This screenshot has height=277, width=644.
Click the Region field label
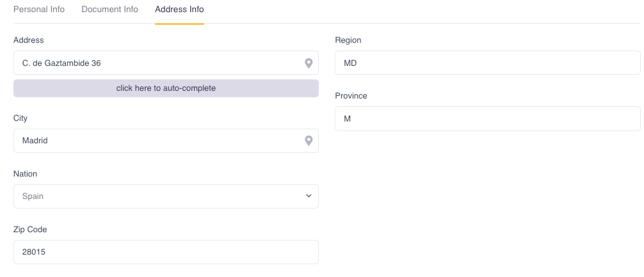point(348,40)
